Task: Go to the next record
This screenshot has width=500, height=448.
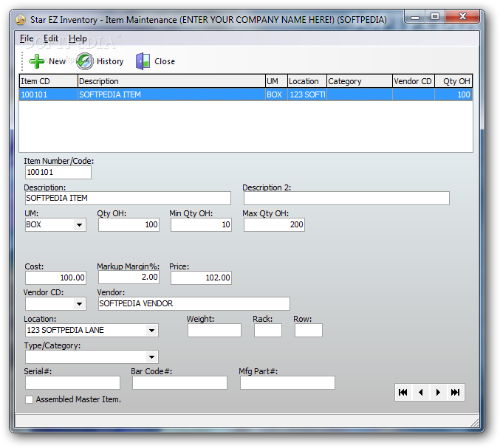Action: pyautogui.click(x=438, y=392)
